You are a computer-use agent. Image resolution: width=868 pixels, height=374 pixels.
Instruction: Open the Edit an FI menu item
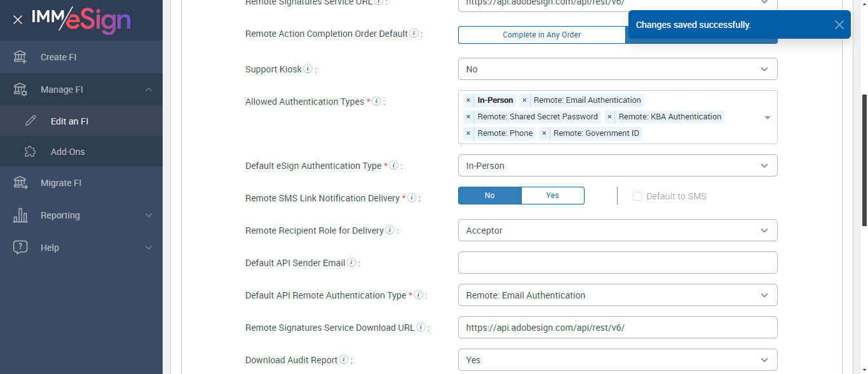(69, 121)
